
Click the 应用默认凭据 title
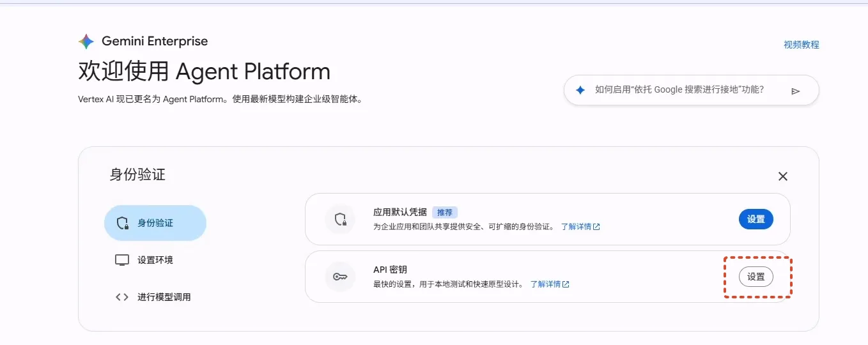pos(400,213)
